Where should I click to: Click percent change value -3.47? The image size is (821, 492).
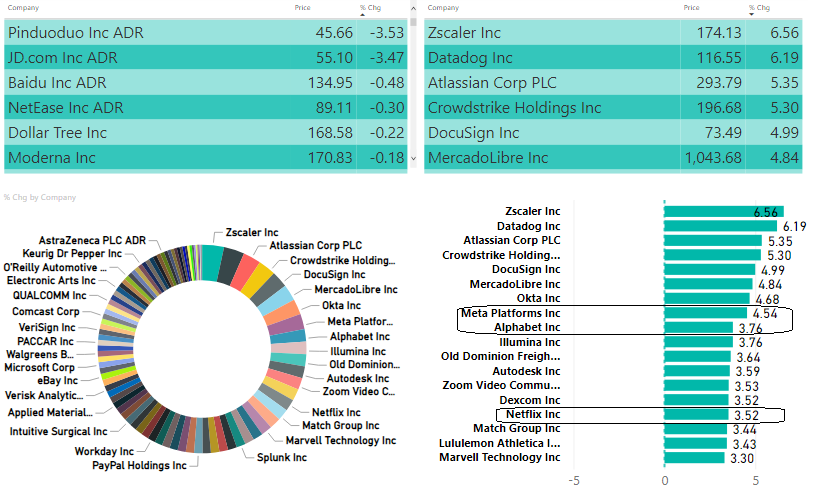[x=387, y=58]
